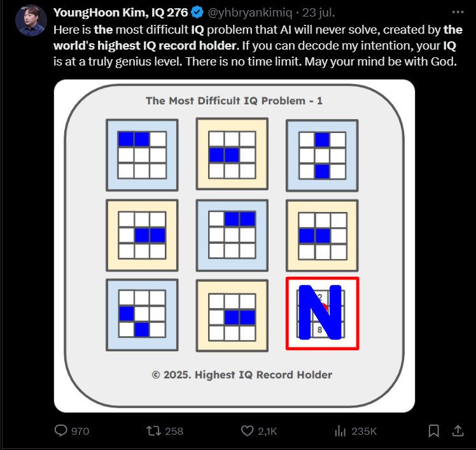Click the center blue puzzle tile
The height and width of the screenshot is (450, 476).
tap(232, 235)
